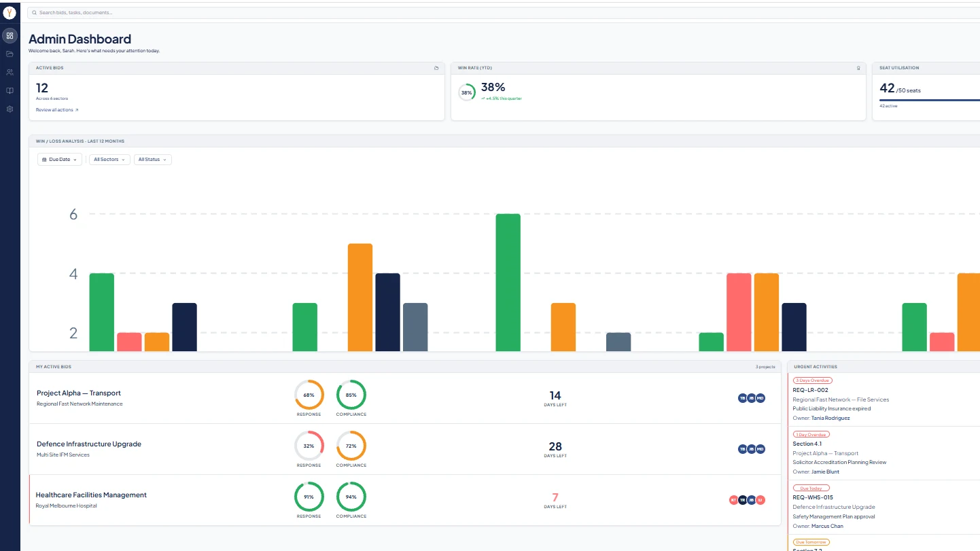Click the 32% response ring
This screenshot has width=980, height=551.
(x=309, y=446)
